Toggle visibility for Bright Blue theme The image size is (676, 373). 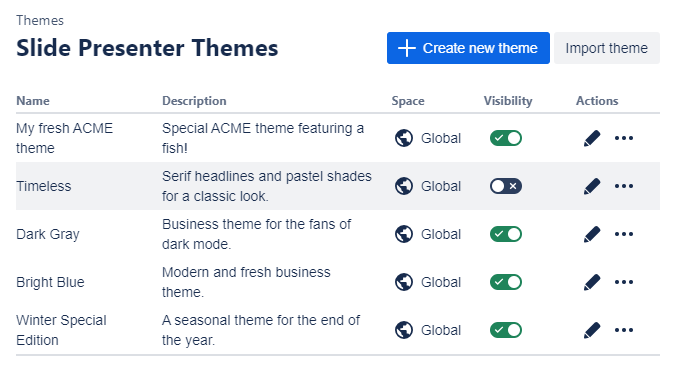coord(506,282)
